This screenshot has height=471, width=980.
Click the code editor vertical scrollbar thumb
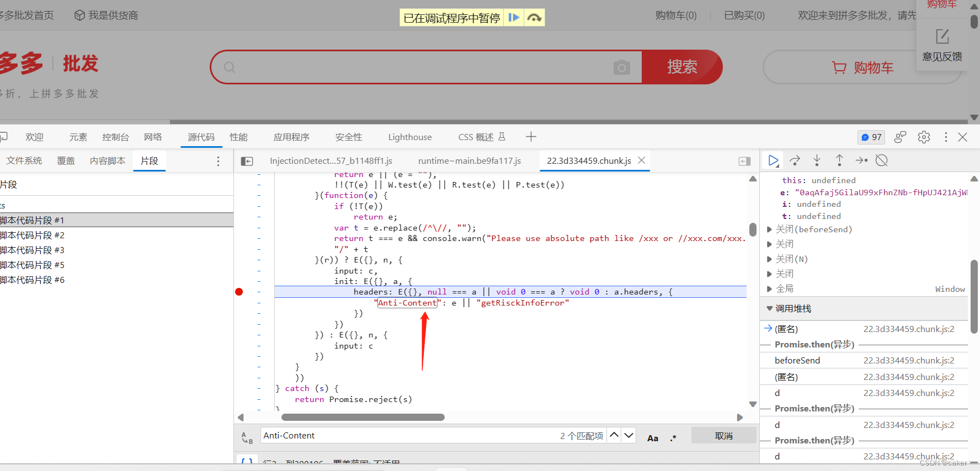click(753, 229)
